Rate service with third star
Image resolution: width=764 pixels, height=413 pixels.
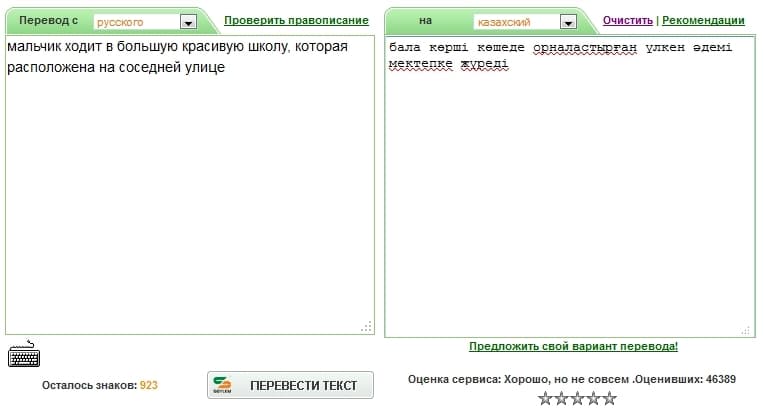coord(577,399)
